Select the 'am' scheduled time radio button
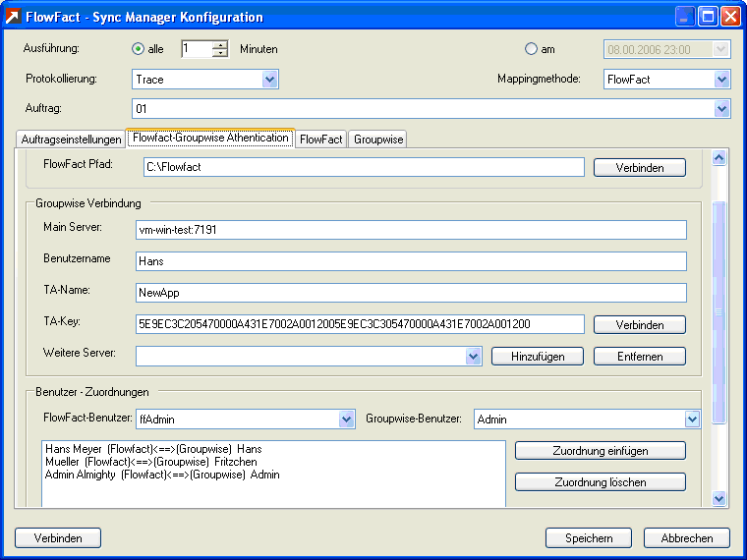This screenshot has width=747, height=560. pos(532,49)
